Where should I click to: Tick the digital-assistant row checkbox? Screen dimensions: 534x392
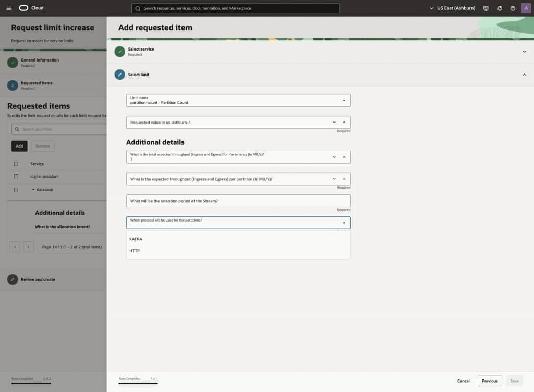click(16, 176)
